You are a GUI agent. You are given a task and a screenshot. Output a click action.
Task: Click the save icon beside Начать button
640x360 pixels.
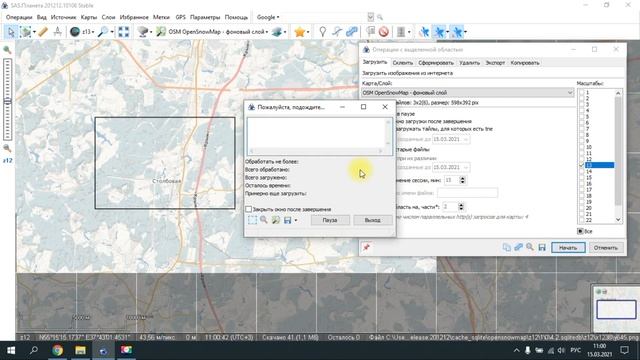(x=542, y=247)
